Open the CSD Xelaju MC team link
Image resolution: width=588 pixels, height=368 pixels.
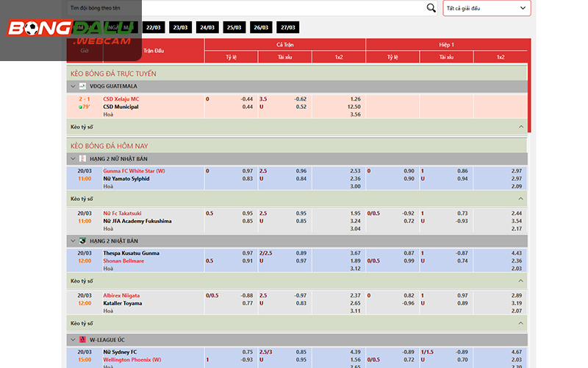pyautogui.click(x=121, y=99)
